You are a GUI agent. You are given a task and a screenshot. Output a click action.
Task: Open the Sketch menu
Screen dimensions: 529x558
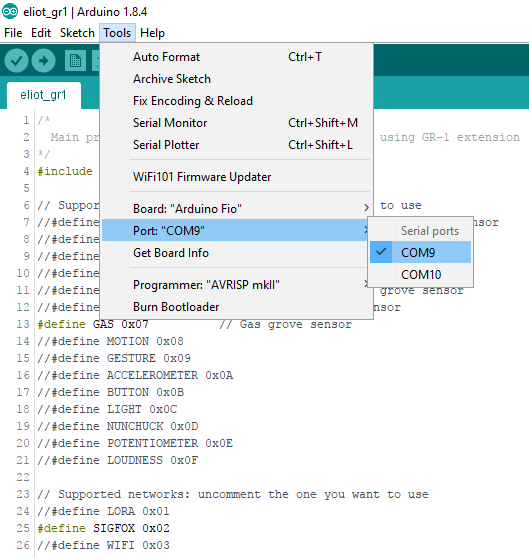click(77, 33)
